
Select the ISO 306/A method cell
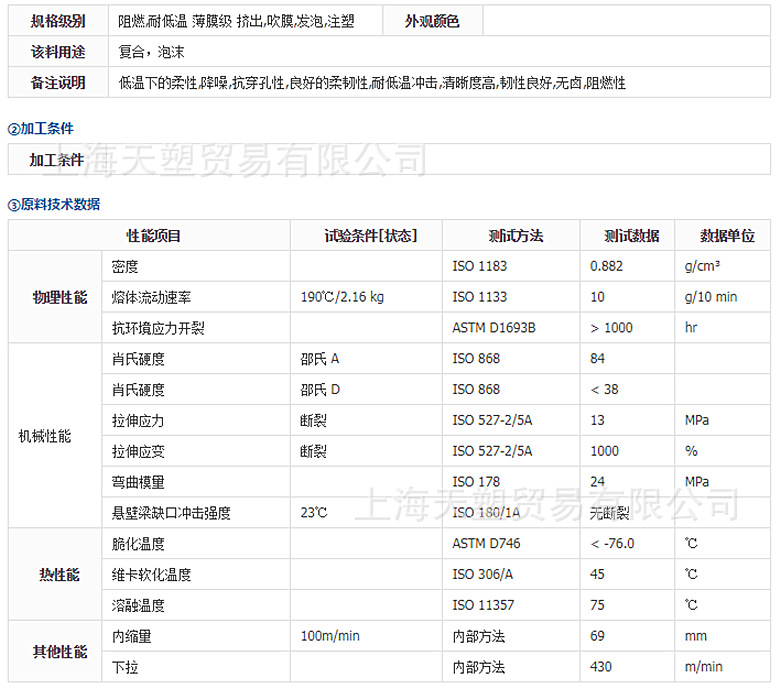click(x=511, y=575)
